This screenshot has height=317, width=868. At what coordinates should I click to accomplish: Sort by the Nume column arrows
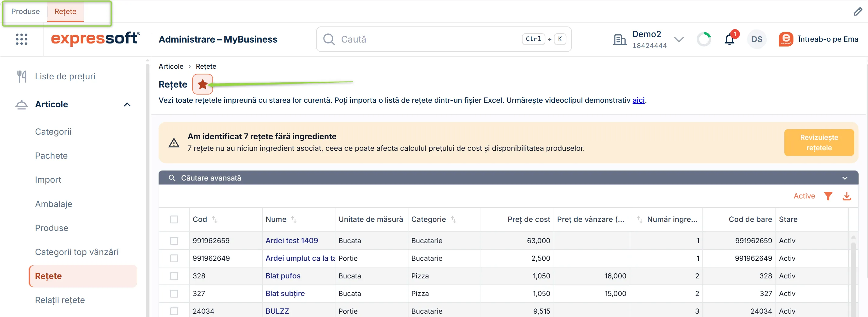pos(293,219)
